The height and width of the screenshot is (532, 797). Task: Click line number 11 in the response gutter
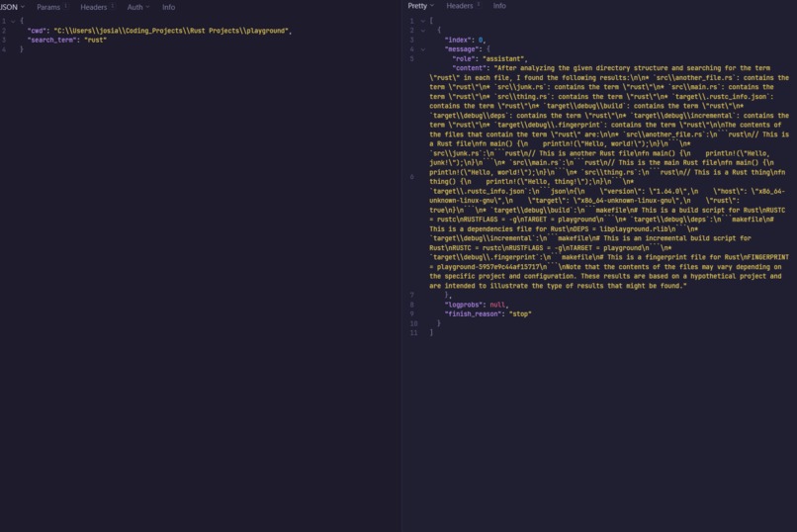(413, 333)
